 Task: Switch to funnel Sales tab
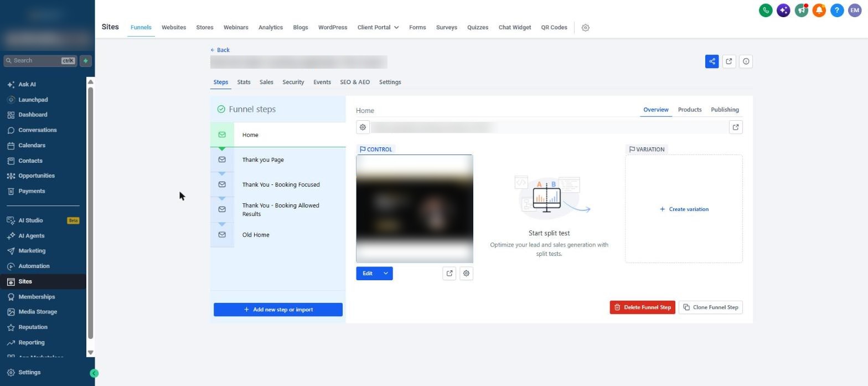click(x=266, y=82)
